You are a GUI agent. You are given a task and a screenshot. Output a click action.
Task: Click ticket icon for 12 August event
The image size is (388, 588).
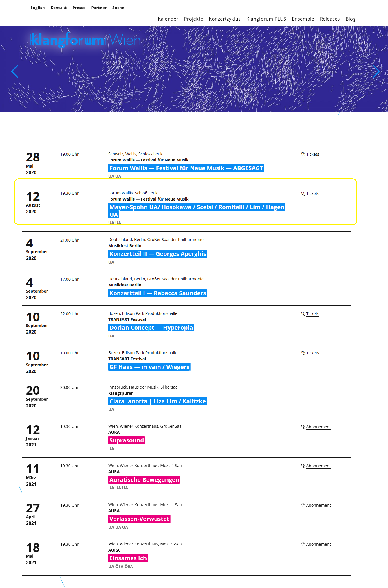pos(303,194)
